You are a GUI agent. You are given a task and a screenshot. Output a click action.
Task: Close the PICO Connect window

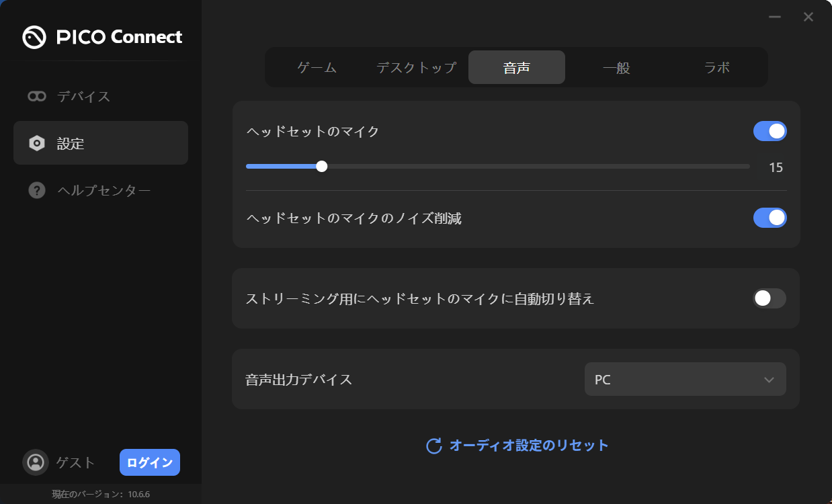pyautogui.click(x=808, y=17)
